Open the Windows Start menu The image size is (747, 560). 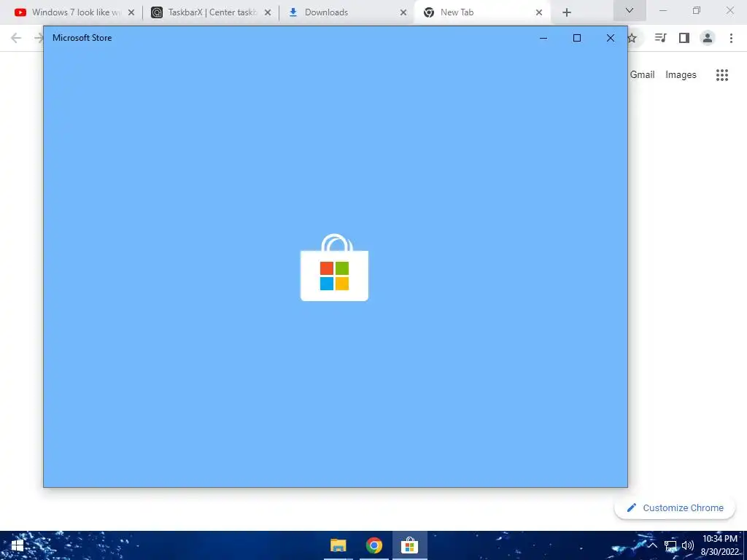[18, 545]
